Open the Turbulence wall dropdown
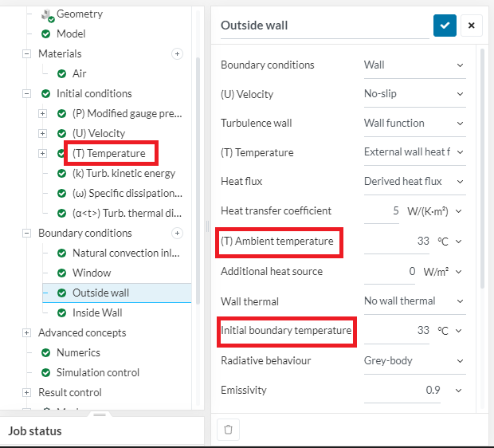 pyautogui.click(x=414, y=123)
